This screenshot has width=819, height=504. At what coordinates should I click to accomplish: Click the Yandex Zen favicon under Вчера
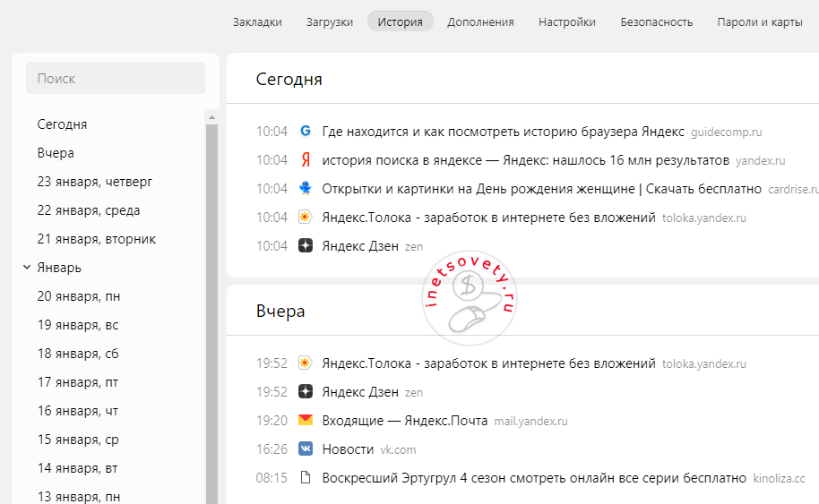point(306,391)
